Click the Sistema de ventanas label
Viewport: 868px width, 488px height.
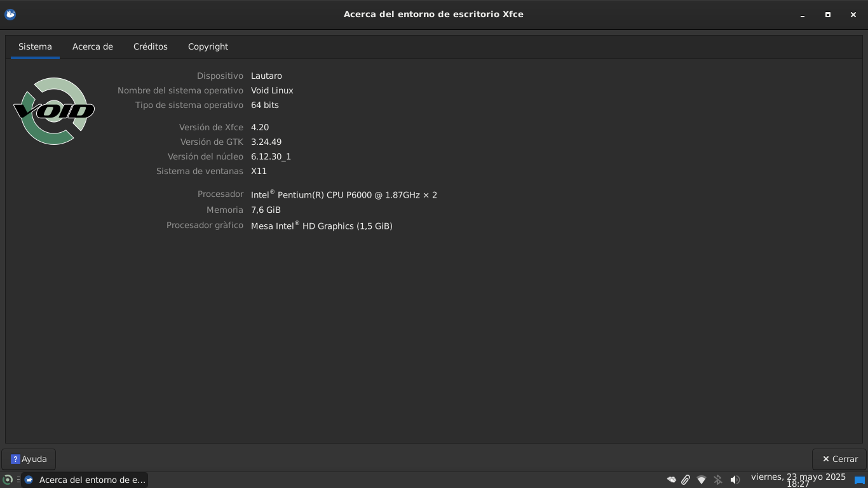[200, 171]
